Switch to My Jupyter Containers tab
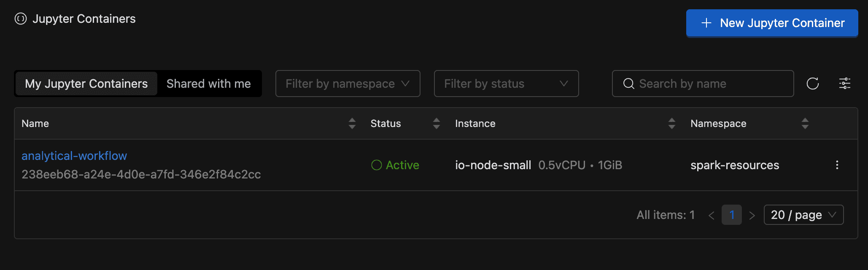This screenshot has height=270, width=868. tap(86, 84)
